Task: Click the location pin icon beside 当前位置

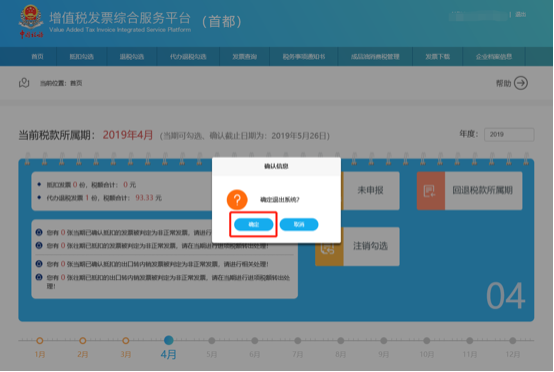Action: point(24,83)
